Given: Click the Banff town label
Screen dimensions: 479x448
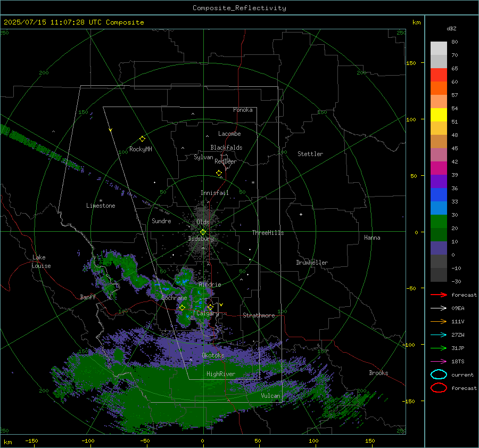Looking at the screenshot, I should pyautogui.click(x=88, y=297).
